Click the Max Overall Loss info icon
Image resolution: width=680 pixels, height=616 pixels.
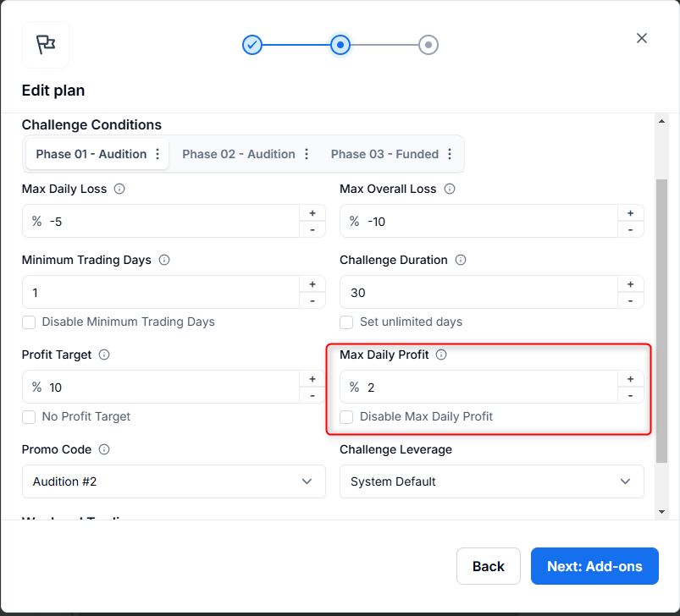point(451,190)
